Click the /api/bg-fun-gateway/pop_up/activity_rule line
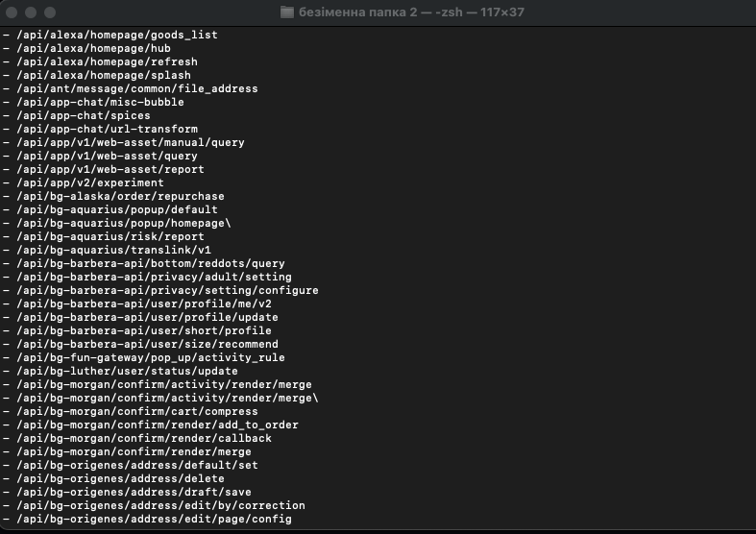This screenshot has height=534, width=756. tap(144, 358)
